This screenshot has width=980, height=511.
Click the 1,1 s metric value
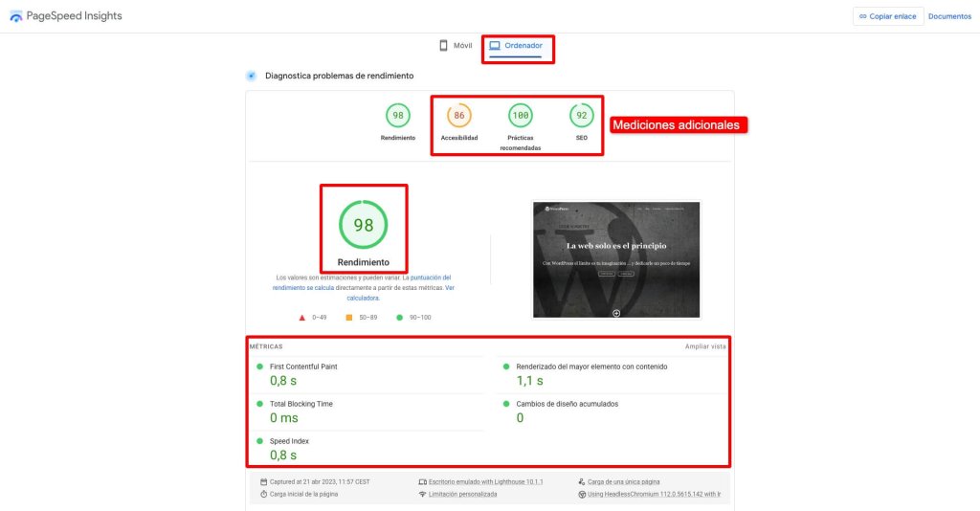tap(529, 381)
